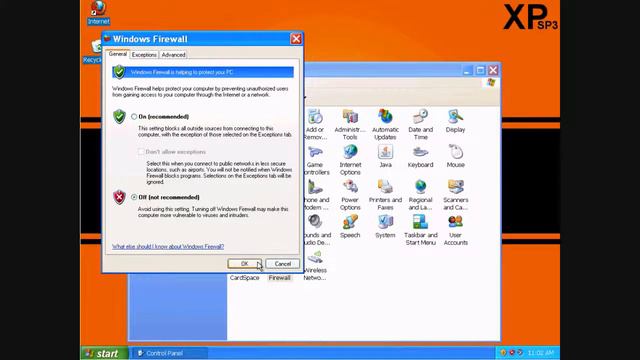Open Mouse settings icon
Viewport: 640px width, 360px height.
coord(456,152)
